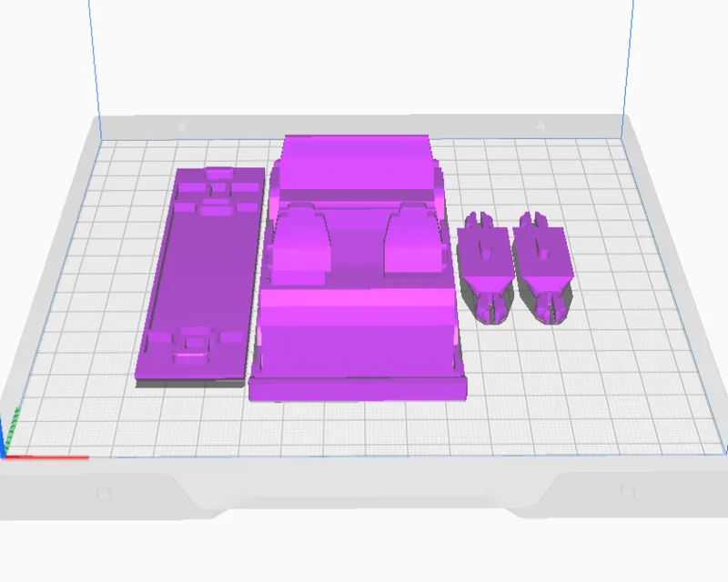This screenshot has height=582, width=728.
Task: Click the top-left screw hole of build plate
Action: click(x=181, y=125)
